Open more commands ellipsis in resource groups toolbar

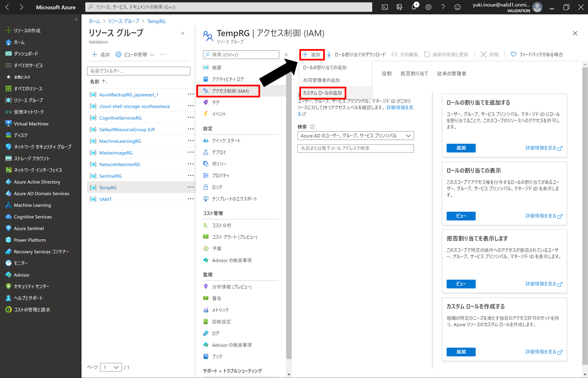tap(163, 54)
